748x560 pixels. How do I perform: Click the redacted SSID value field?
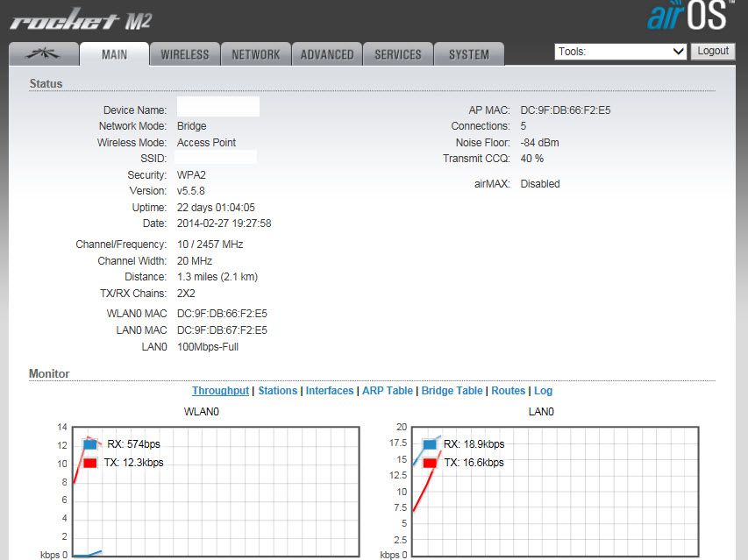tap(216, 157)
